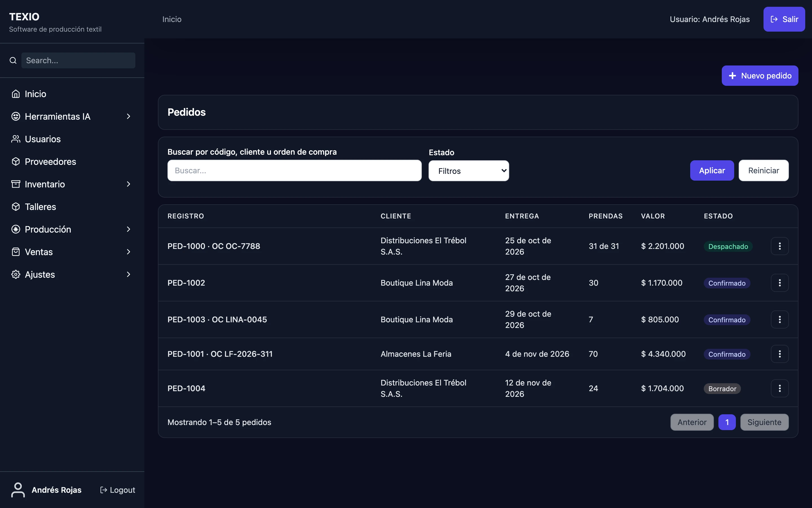Open the actions menu for PED-1000

click(x=780, y=246)
